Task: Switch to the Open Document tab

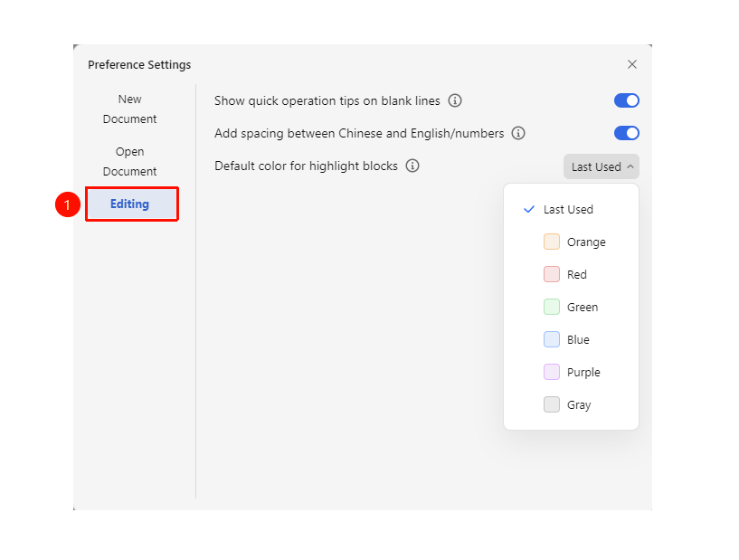Action: click(129, 161)
